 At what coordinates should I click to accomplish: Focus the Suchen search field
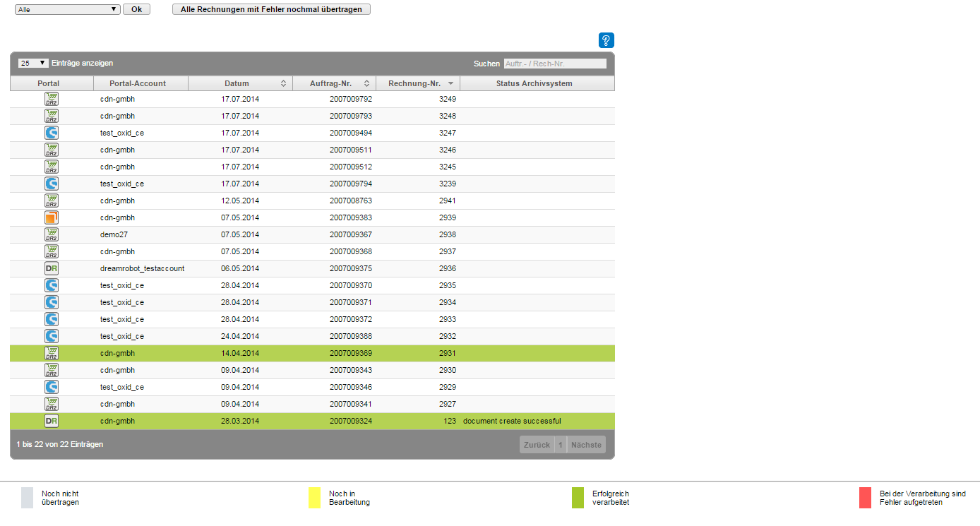(x=555, y=64)
